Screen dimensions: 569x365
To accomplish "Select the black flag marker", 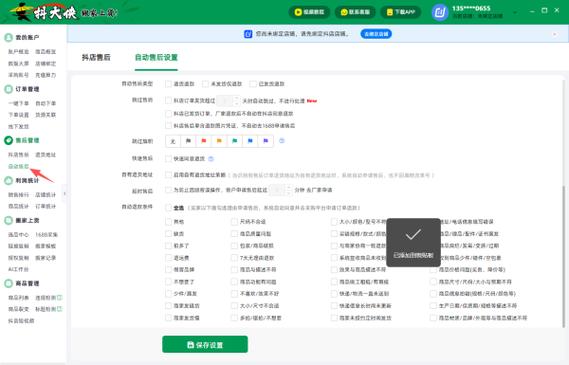I will coord(188,141).
